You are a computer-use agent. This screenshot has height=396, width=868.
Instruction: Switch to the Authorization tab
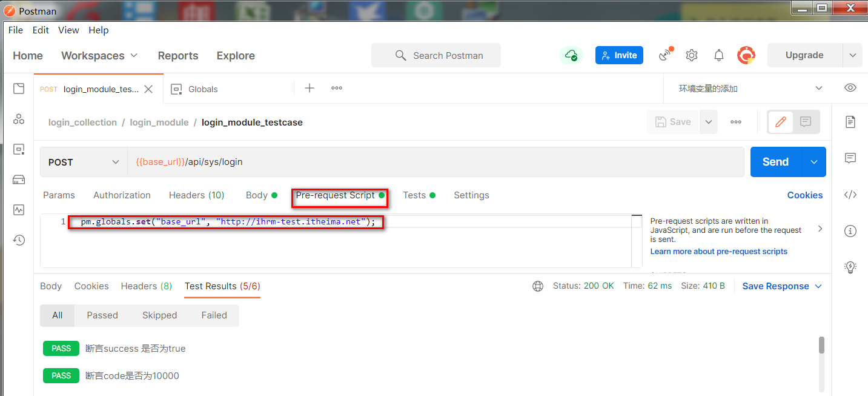(122, 195)
